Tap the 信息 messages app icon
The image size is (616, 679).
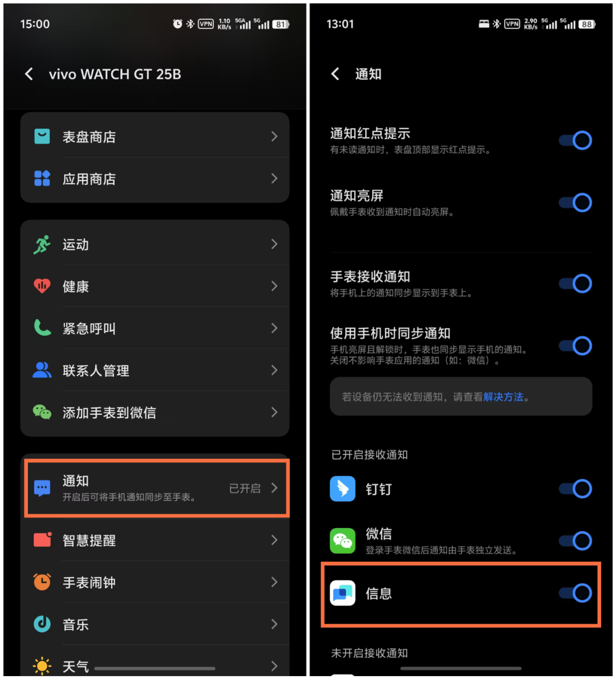(x=342, y=593)
